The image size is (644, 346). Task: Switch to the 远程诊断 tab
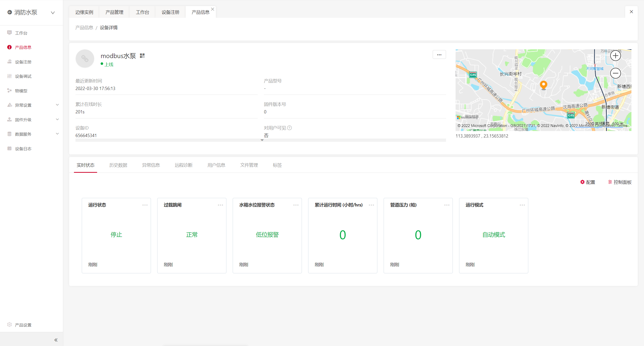[184, 165]
